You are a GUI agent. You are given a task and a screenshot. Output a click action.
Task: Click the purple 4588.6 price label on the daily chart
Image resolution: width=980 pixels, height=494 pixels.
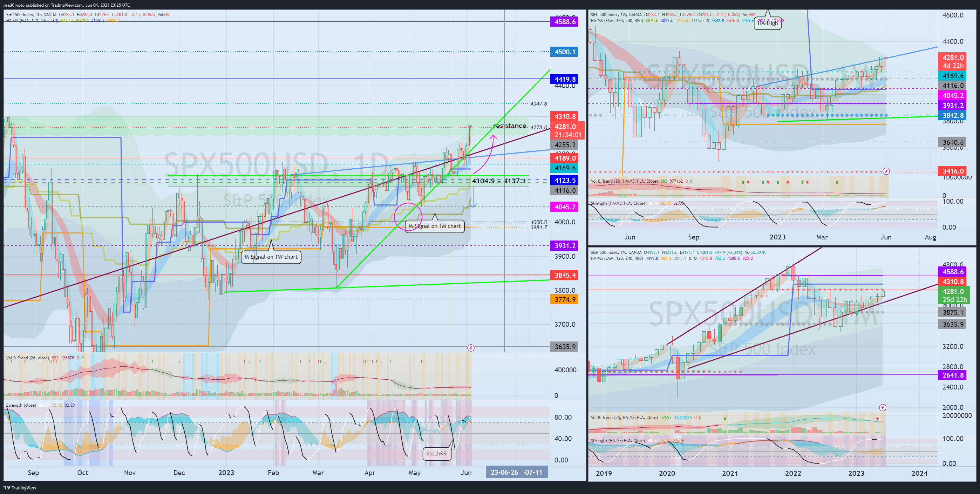565,22
